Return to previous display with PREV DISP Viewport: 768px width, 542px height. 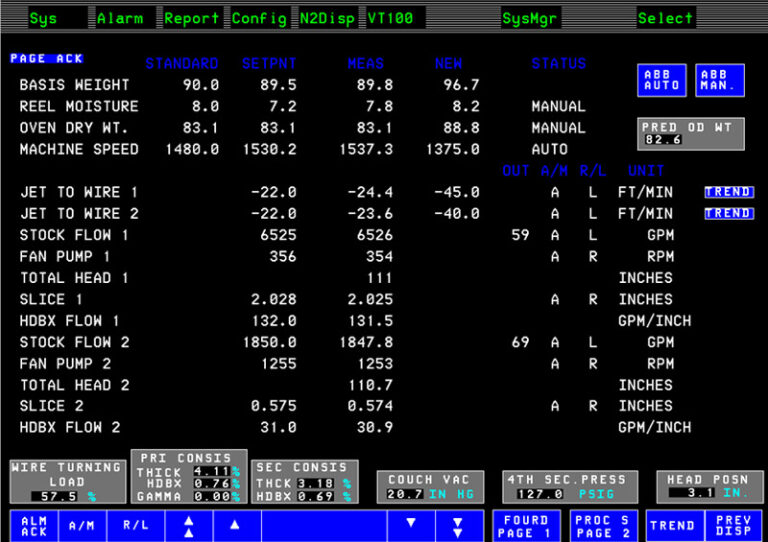coord(734,525)
